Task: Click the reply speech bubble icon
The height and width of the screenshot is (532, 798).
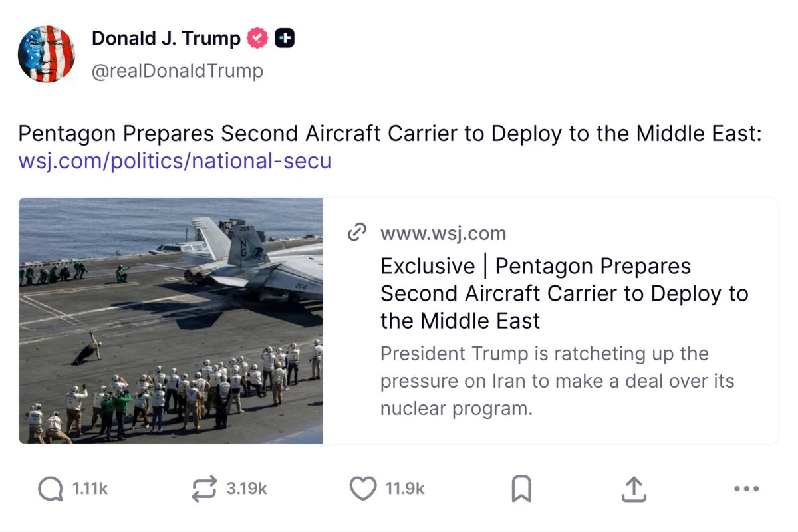Action: [51, 489]
